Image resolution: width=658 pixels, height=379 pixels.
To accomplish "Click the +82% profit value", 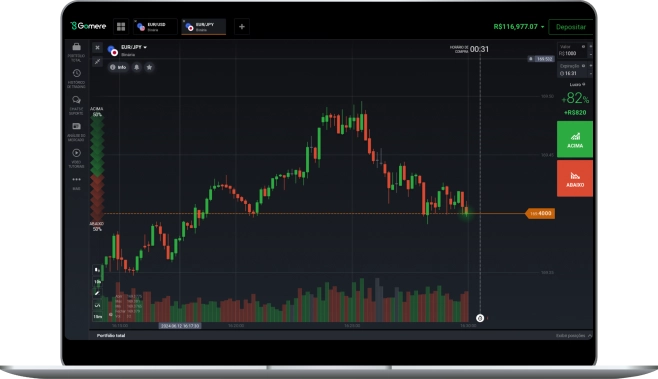I will (575, 99).
